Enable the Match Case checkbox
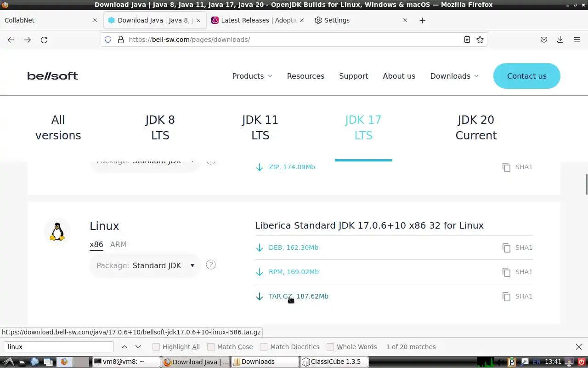 [211, 347]
